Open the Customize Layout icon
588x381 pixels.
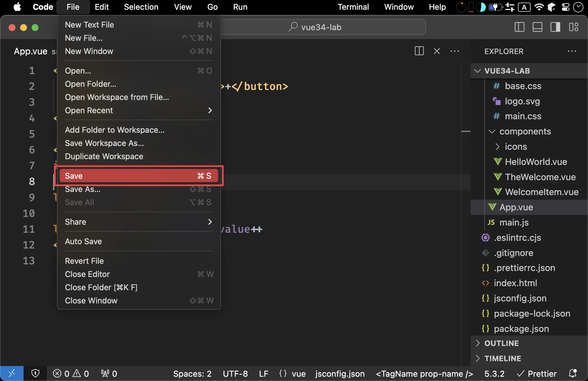[x=574, y=27]
